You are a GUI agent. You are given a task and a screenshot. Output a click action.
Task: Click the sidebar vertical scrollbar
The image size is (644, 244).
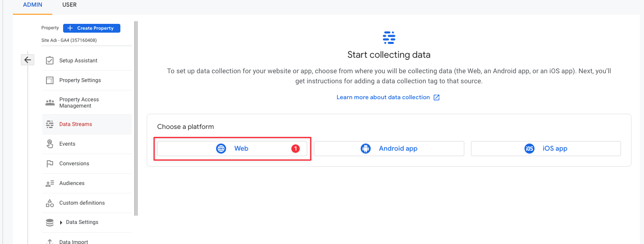pyautogui.click(x=136, y=118)
